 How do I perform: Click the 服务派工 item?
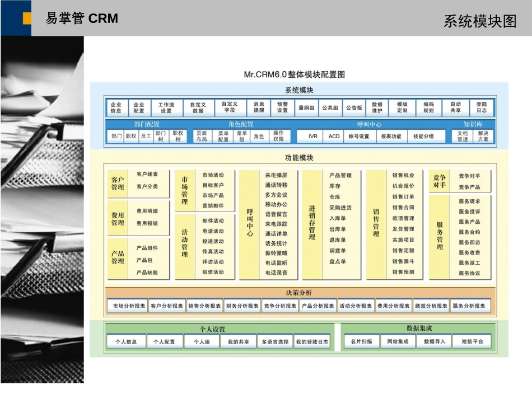click(x=469, y=262)
